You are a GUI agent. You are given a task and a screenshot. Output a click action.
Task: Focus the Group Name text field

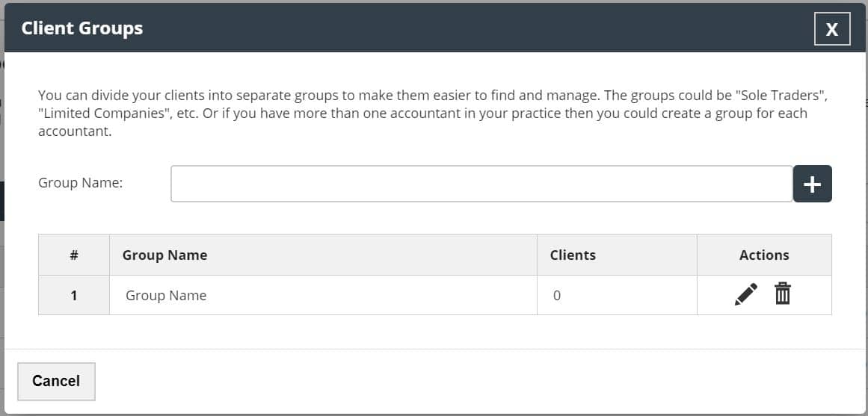coord(481,184)
